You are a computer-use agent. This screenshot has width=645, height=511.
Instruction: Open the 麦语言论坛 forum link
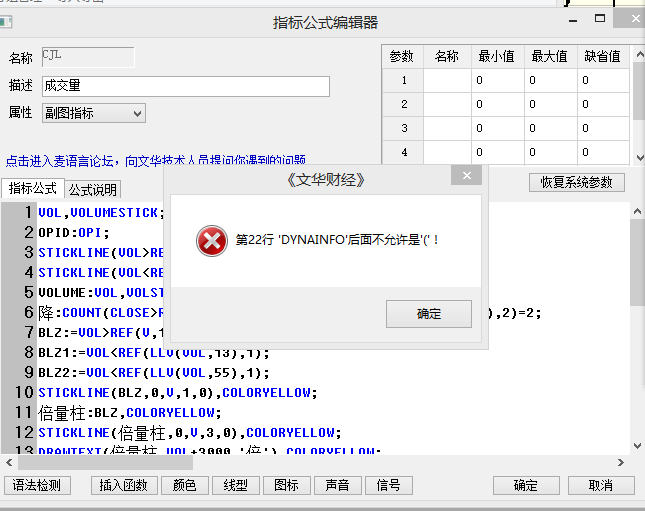[155, 160]
